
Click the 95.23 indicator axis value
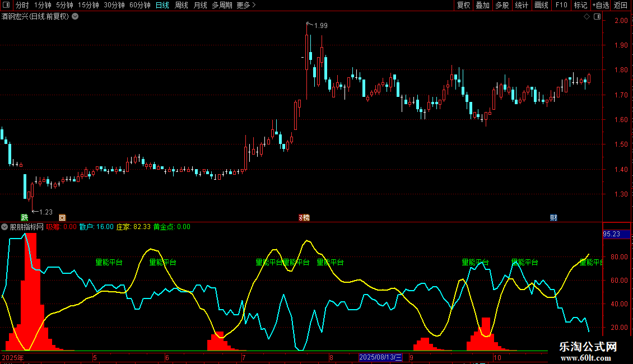(612, 234)
